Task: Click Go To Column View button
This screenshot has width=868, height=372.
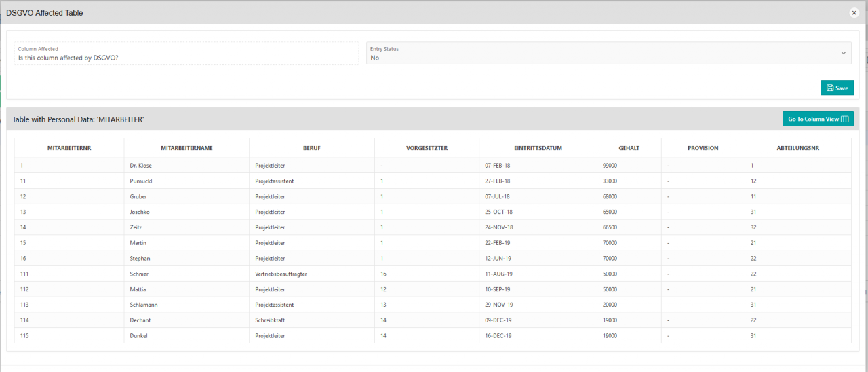Action: pyautogui.click(x=818, y=119)
